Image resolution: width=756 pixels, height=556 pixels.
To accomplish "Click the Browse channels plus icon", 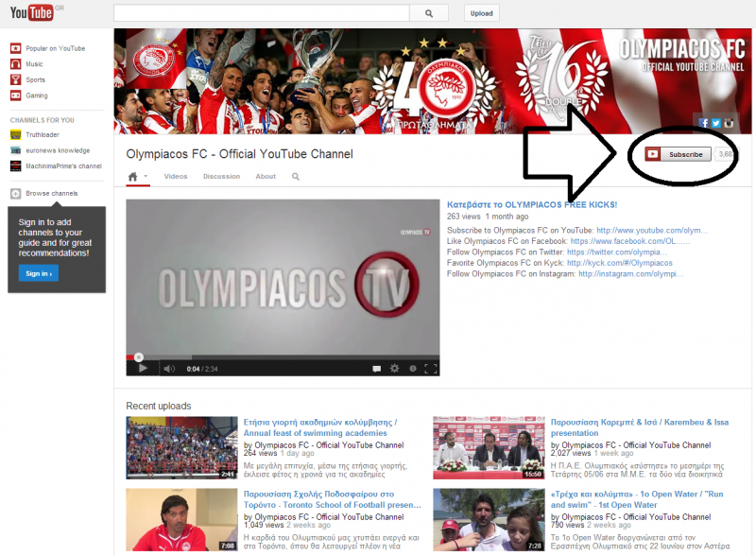I will coord(15,194).
